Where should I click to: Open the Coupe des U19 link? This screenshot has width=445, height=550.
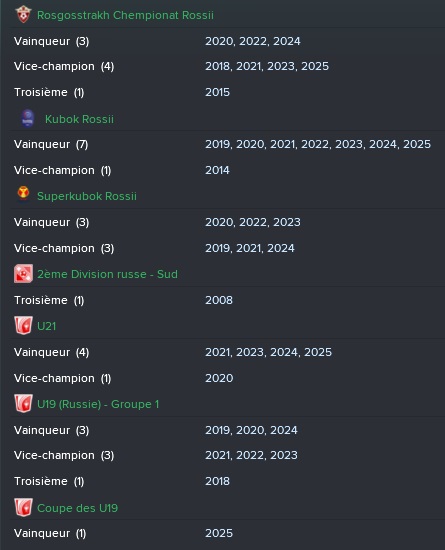(x=77, y=508)
